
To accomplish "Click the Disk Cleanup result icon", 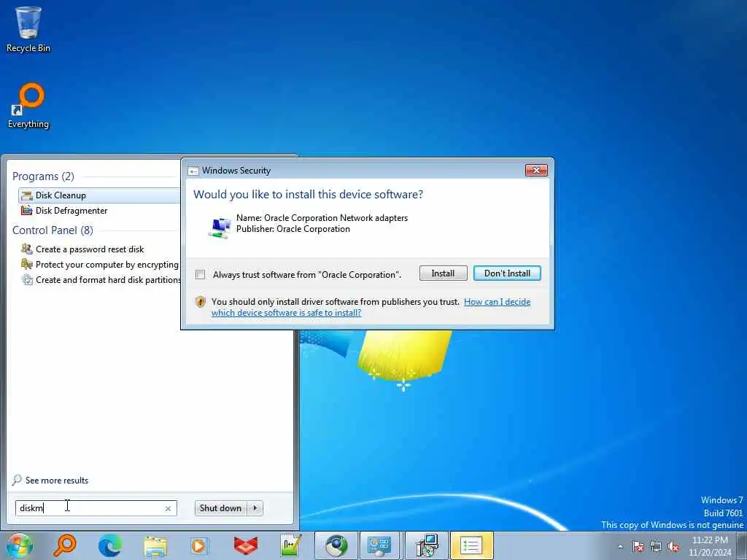I will click(x=27, y=195).
